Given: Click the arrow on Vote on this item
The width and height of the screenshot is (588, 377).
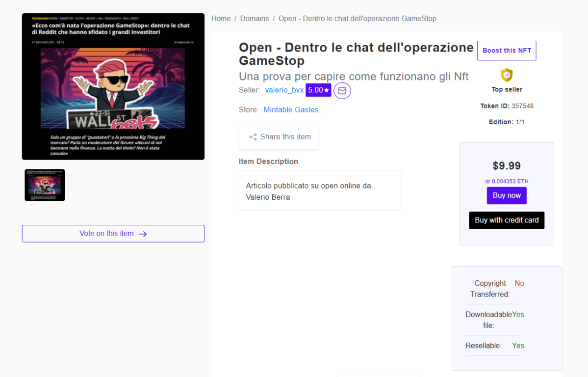Looking at the screenshot, I should coord(143,234).
